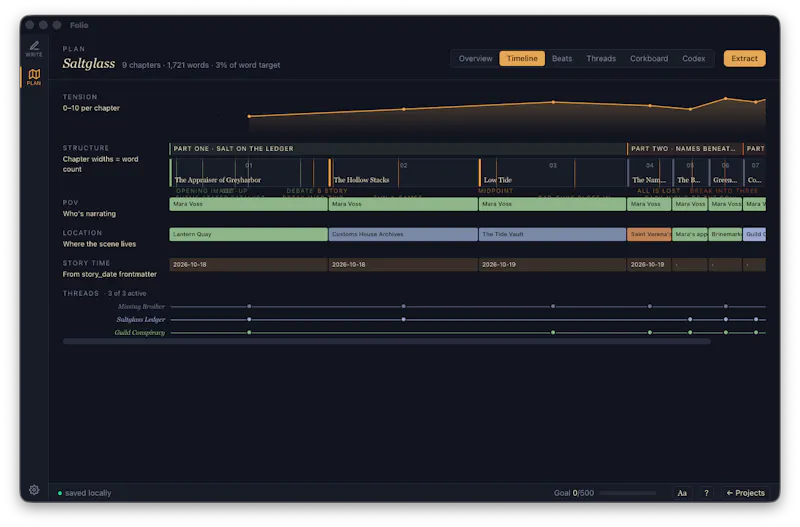Open chapter 06 Green... block
This screenshot has height=527, width=800.
pos(725,172)
